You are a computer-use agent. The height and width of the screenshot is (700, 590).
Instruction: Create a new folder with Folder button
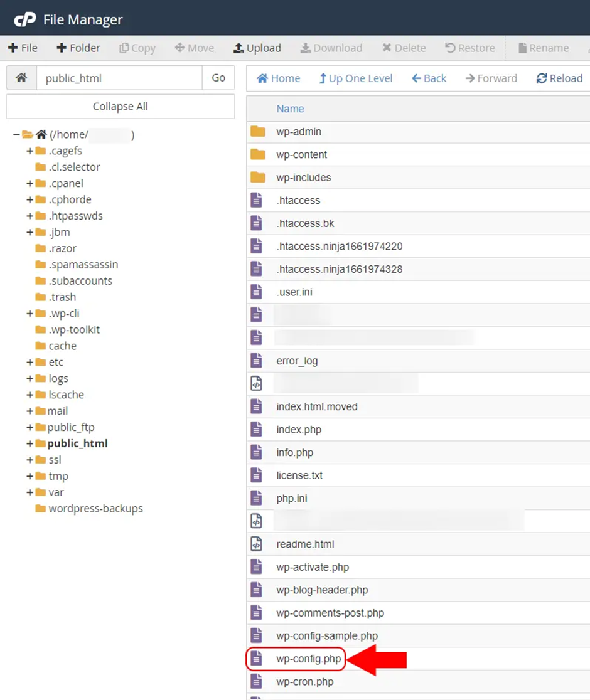tap(78, 48)
